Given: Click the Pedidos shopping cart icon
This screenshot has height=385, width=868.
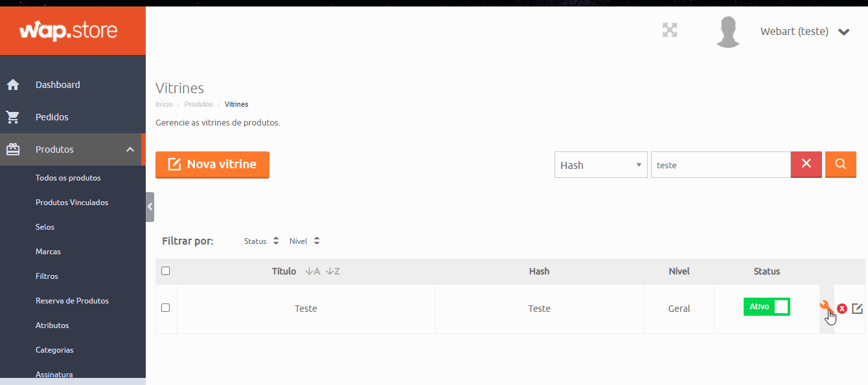Looking at the screenshot, I should [x=13, y=117].
